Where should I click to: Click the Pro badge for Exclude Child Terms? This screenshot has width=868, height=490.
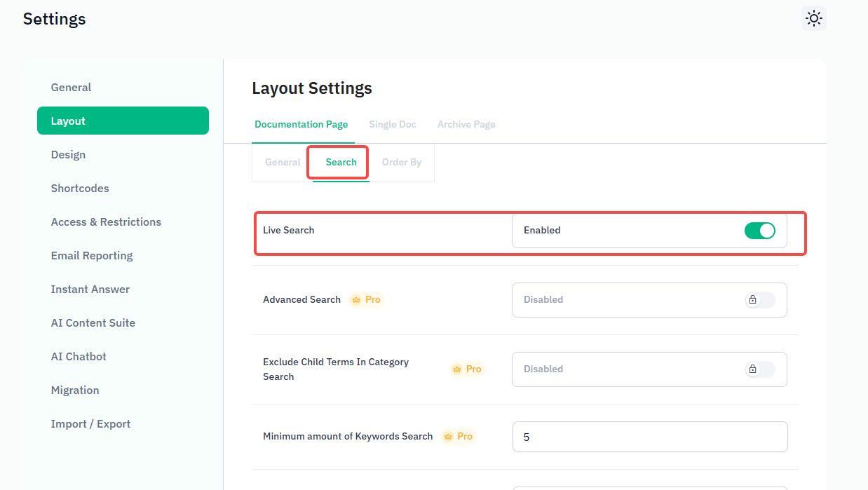pyautogui.click(x=468, y=369)
